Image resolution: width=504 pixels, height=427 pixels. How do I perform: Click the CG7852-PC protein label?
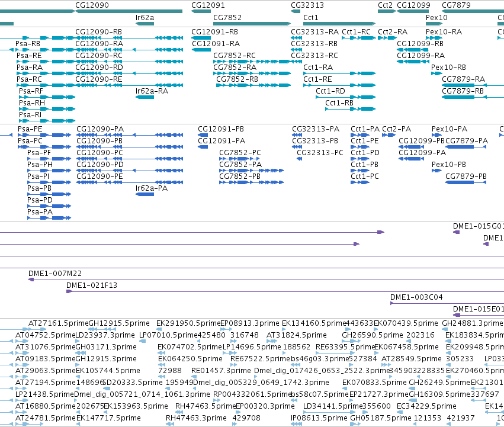tap(240, 153)
